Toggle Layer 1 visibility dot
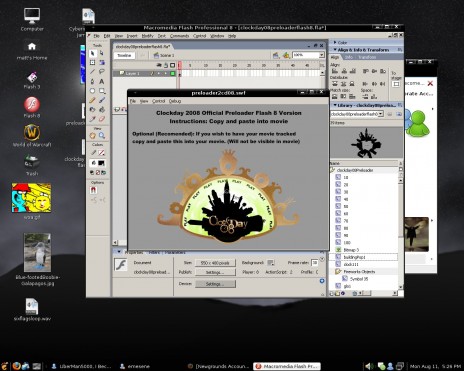 point(159,73)
